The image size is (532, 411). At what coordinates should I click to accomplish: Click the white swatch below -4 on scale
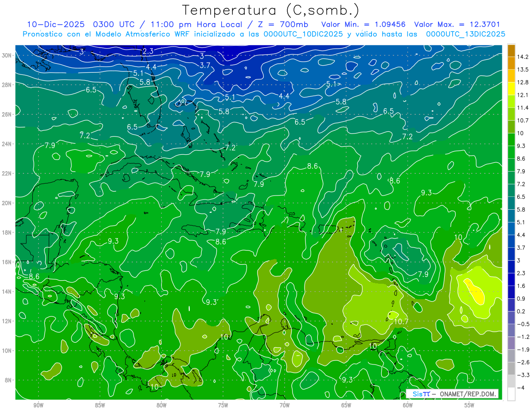pyautogui.click(x=511, y=394)
